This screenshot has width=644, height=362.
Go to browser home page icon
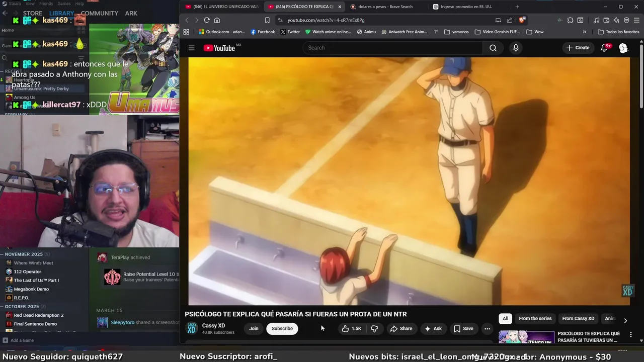point(217,20)
